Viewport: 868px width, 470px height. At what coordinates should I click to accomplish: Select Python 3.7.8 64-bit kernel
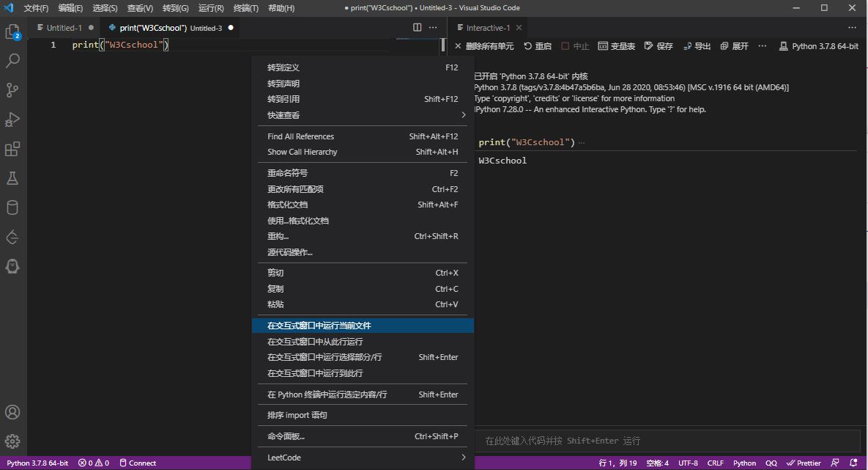819,46
